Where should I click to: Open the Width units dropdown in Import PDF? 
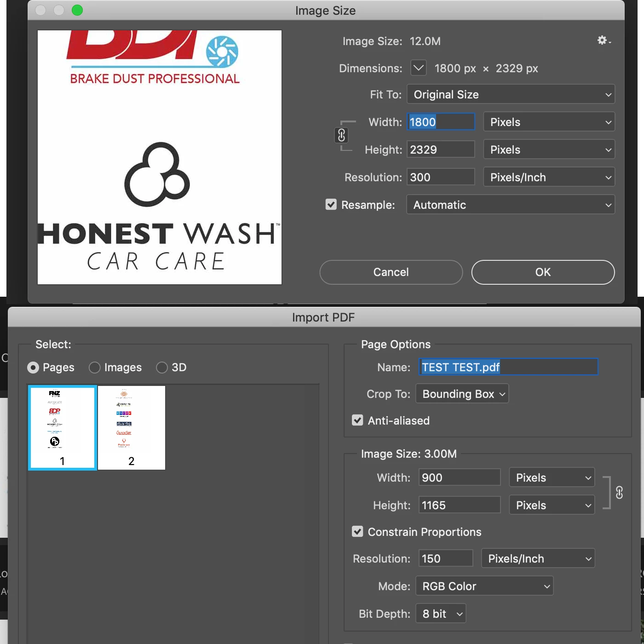click(x=552, y=477)
